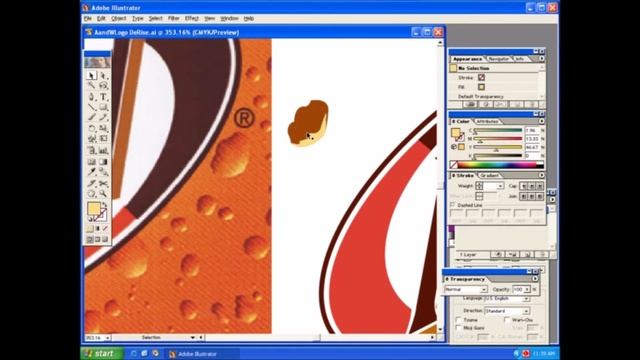Select the Selection arrow tool

click(92, 76)
